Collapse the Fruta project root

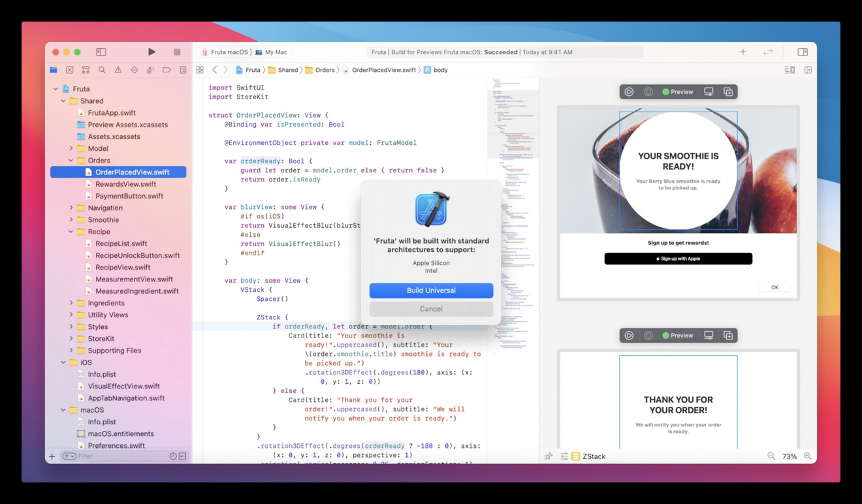[56, 89]
